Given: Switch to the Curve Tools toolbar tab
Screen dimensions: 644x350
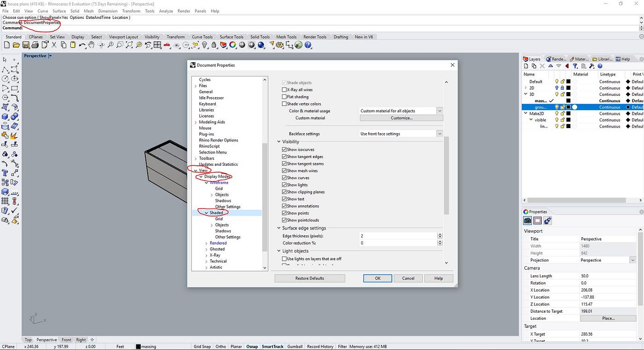Looking at the screenshot, I should (202, 37).
